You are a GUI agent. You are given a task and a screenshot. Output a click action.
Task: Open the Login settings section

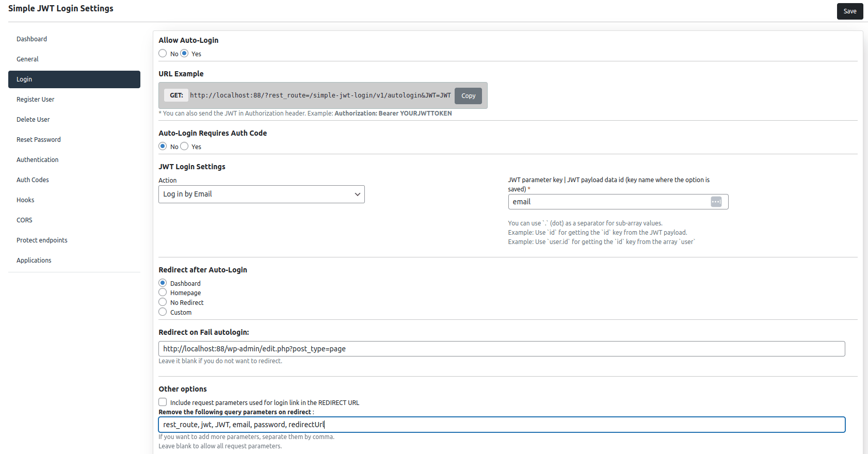[74, 79]
